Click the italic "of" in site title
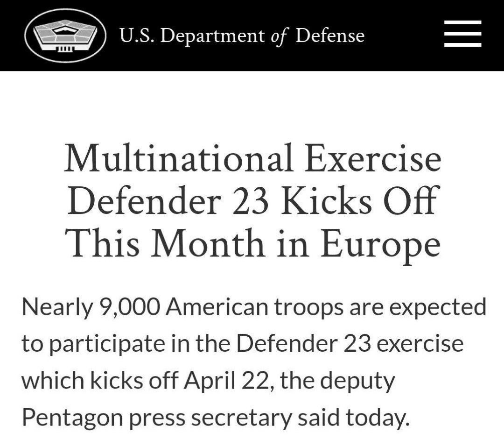This screenshot has width=504, height=440. click(280, 36)
